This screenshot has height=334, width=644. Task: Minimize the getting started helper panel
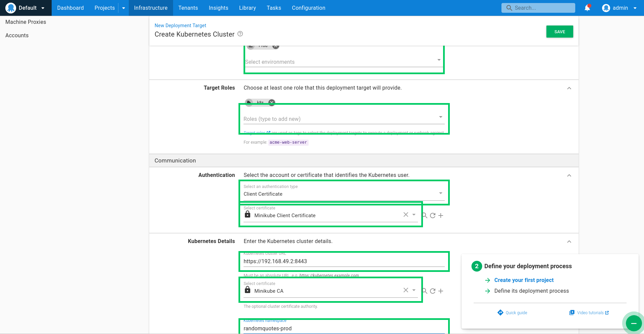tap(634, 323)
